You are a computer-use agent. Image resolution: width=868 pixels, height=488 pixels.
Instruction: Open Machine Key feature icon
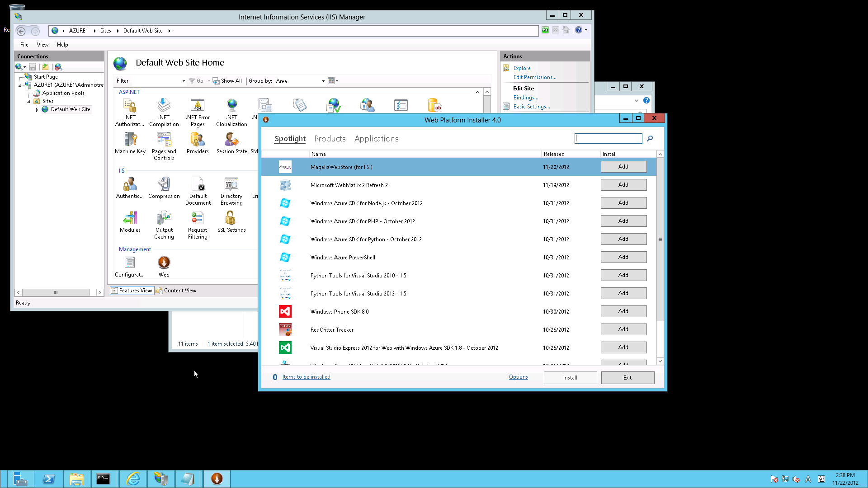click(130, 143)
